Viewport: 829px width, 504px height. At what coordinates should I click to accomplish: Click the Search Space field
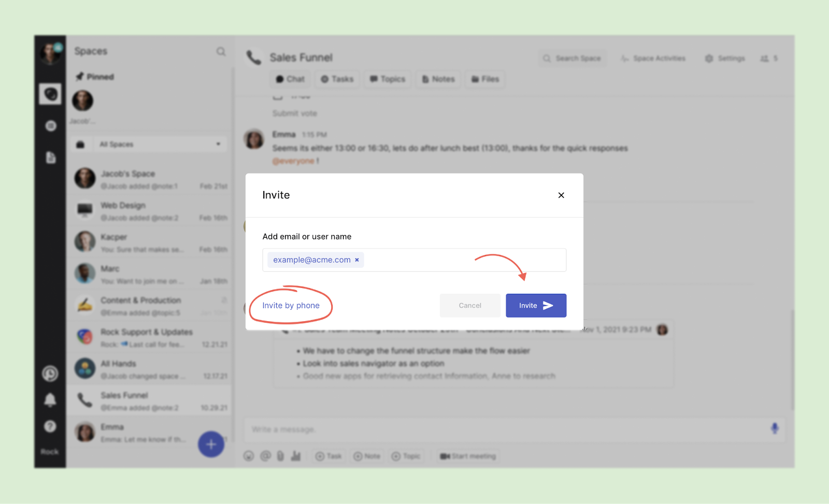pos(573,59)
